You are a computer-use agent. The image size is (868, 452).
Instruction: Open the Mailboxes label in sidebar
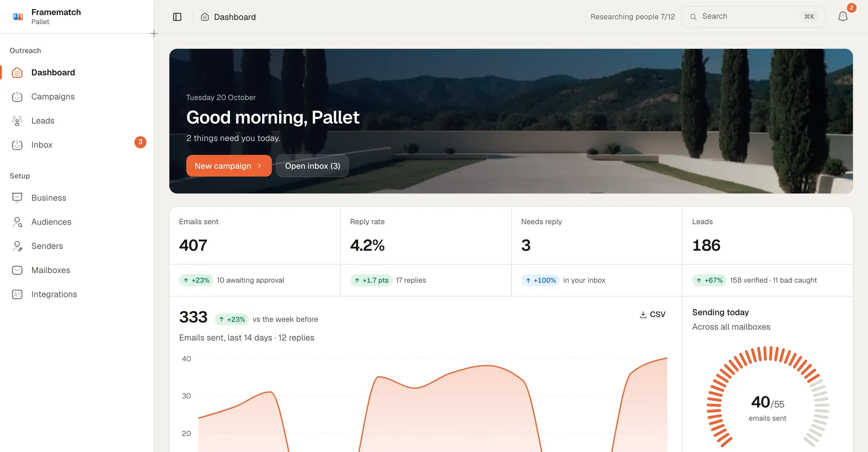(x=51, y=270)
